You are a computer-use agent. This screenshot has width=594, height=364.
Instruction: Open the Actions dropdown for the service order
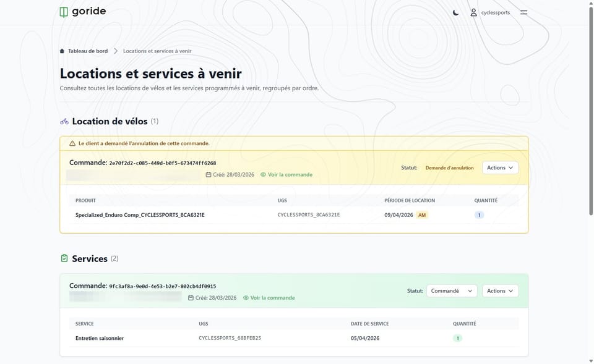500,290
